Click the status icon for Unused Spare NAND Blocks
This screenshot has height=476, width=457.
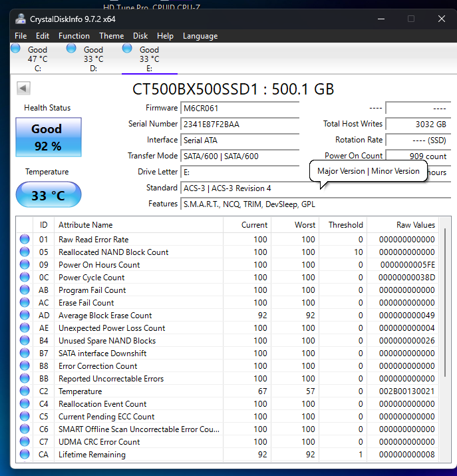(25, 341)
